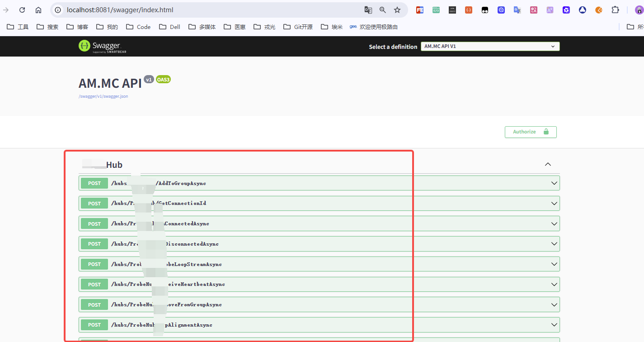644x342 pixels.
Task: Expand the ReceiveHeartbeatAsync endpoint arrow
Action: [554, 285]
